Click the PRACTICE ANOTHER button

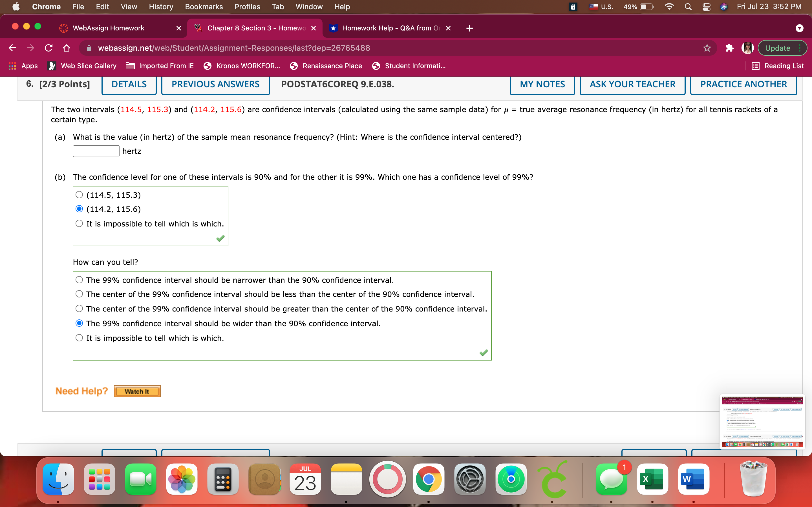[743, 84]
